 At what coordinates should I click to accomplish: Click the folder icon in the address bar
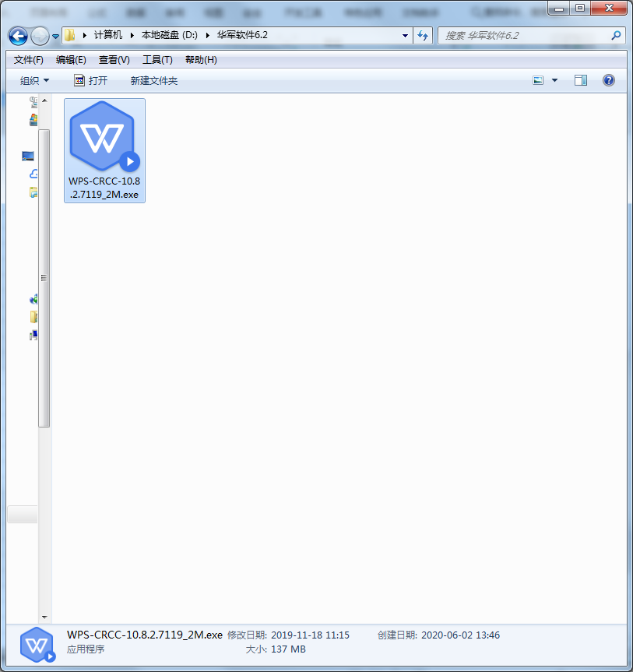coord(69,35)
